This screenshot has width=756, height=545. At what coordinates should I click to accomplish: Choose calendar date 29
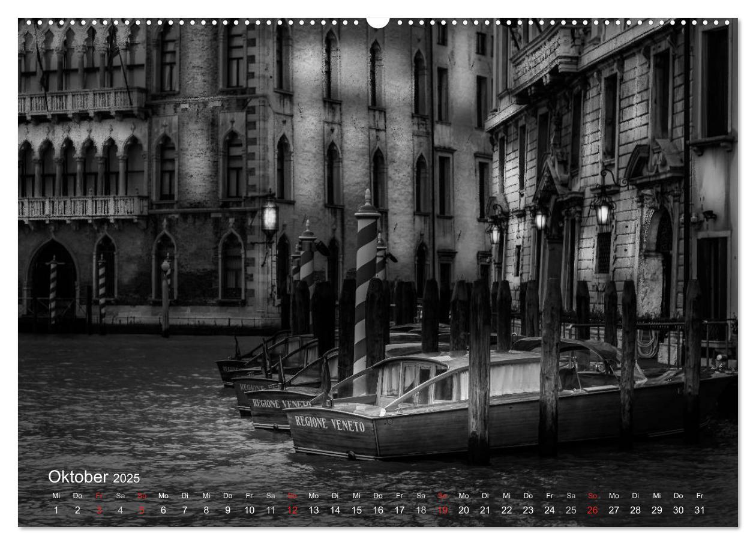click(x=657, y=510)
